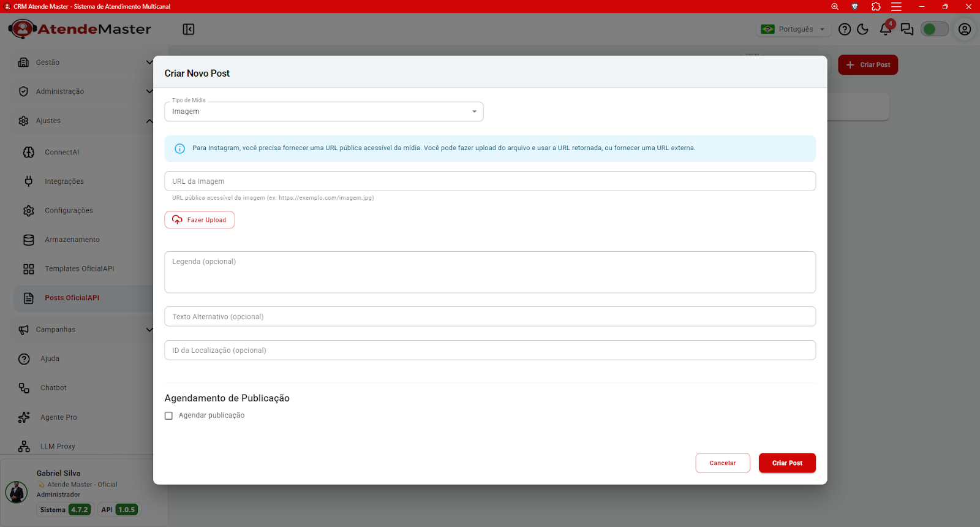980x527 pixels.
Task: Click the zoom magnifier icon in title bar
Action: tap(835, 6)
